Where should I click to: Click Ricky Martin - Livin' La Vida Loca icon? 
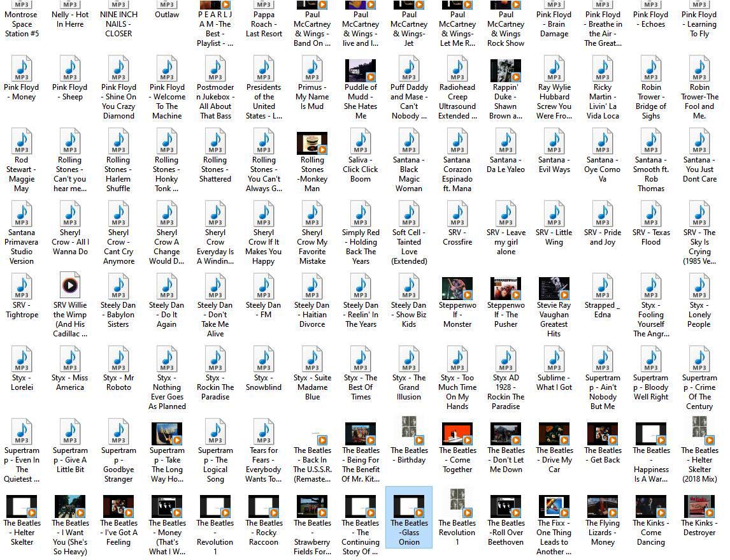point(603,69)
